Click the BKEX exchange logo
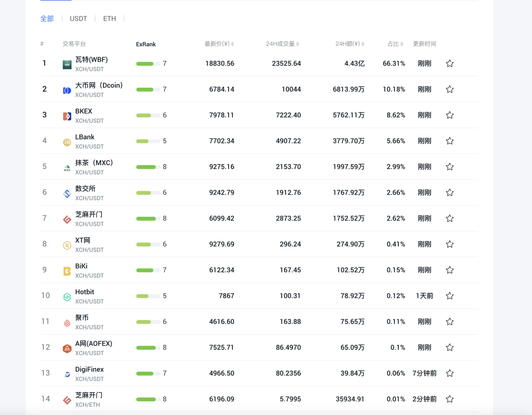The image size is (532, 415). click(x=67, y=116)
